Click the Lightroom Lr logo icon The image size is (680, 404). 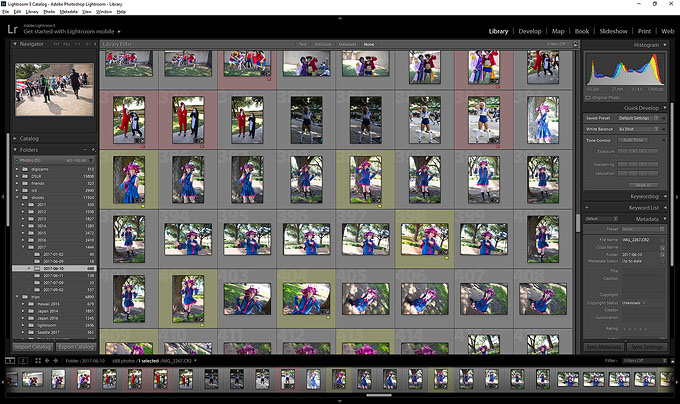(x=12, y=31)
